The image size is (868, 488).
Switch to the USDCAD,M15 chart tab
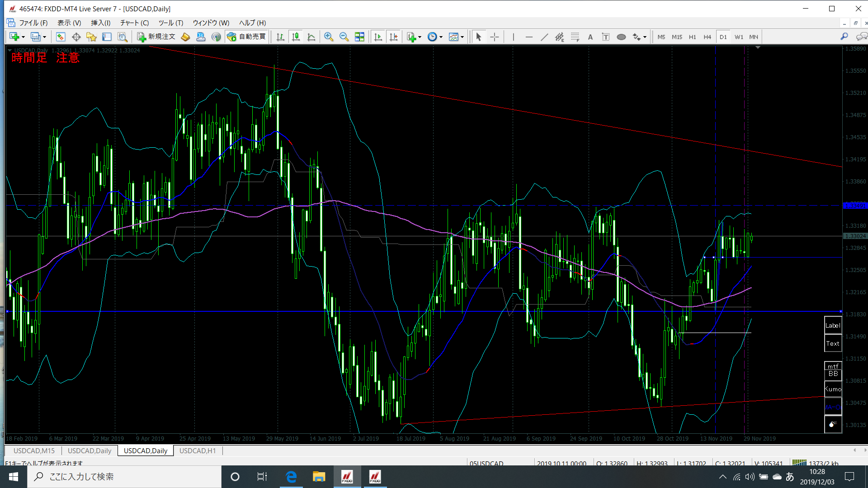coord(34,450)
